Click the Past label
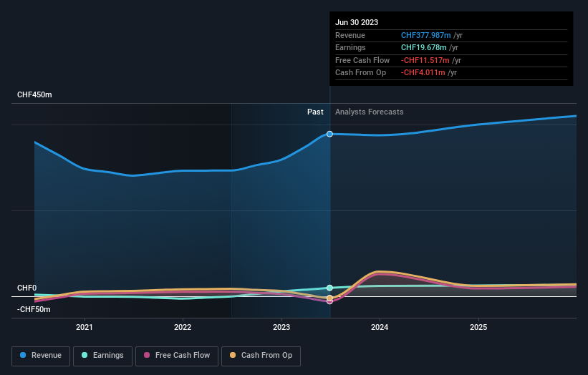Screen dimensions: 588x375 315,112
